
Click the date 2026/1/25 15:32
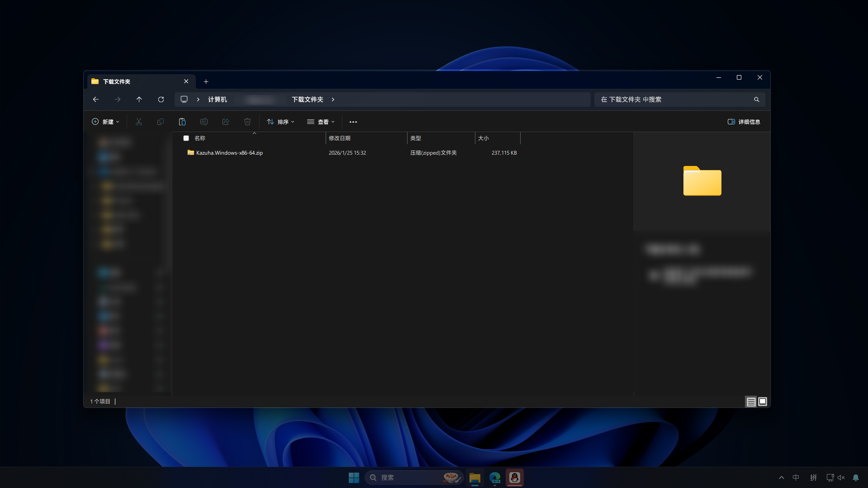[x=347, y=153]
